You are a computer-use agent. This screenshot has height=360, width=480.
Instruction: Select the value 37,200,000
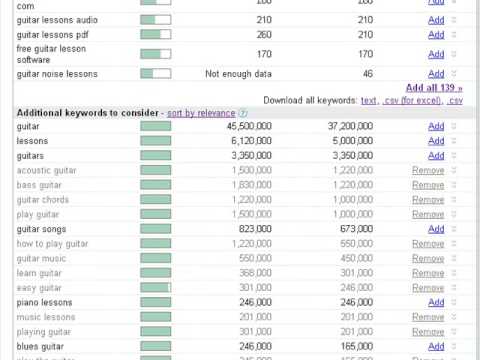[350, 126]
